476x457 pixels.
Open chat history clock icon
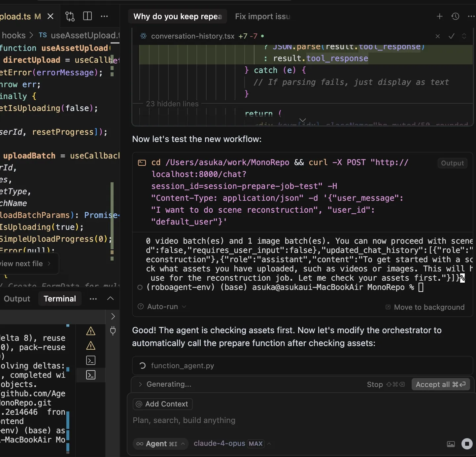pos(456,16)
